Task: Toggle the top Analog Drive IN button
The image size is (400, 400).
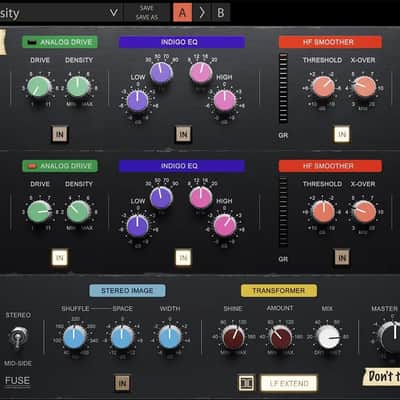Action: [60, 134]
